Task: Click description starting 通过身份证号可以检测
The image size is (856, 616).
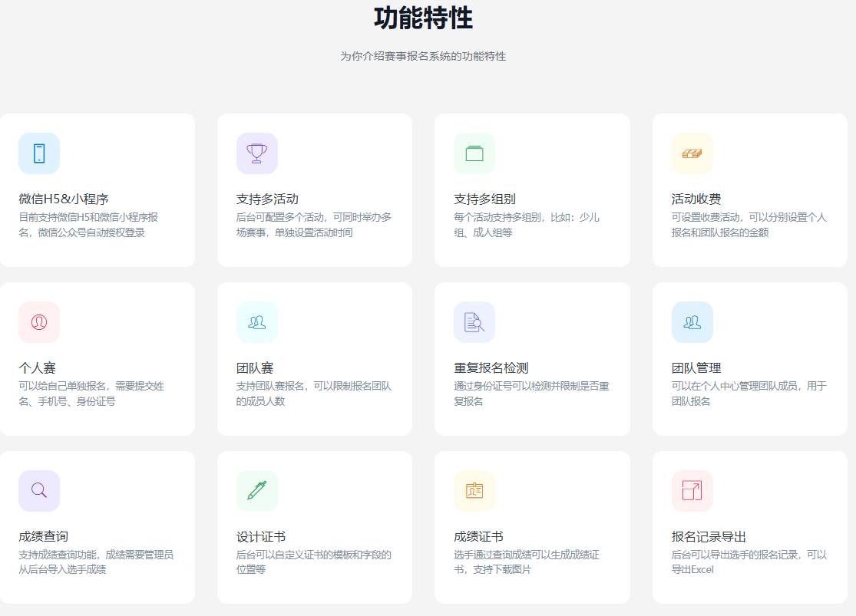Action: pyautogui.click(x=531, y=394)
